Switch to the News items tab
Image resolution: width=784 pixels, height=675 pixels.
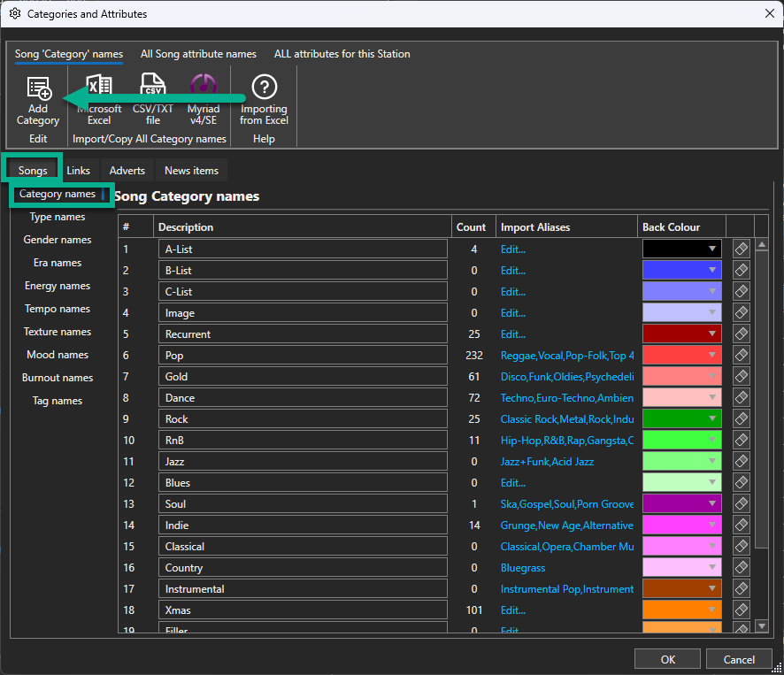191,171
